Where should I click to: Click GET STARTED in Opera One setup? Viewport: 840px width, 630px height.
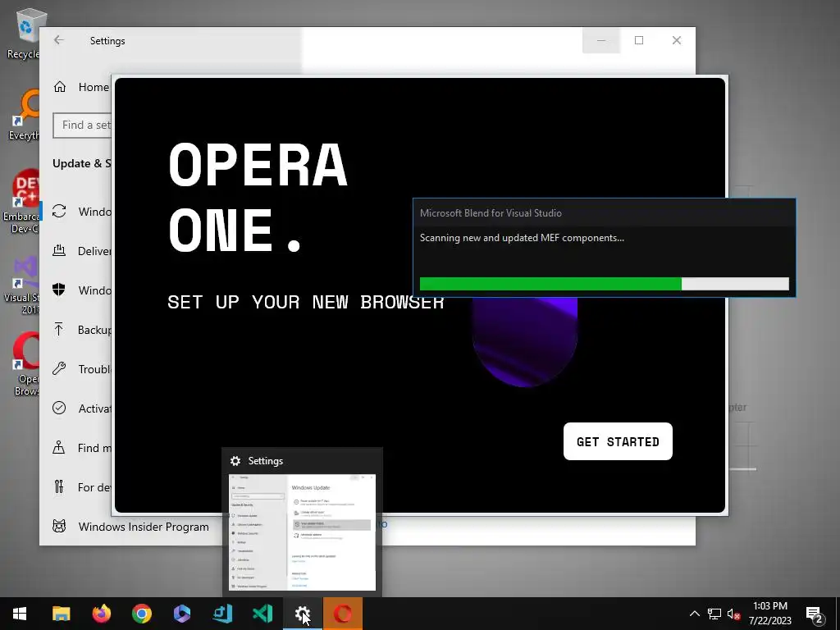(618, 441)
